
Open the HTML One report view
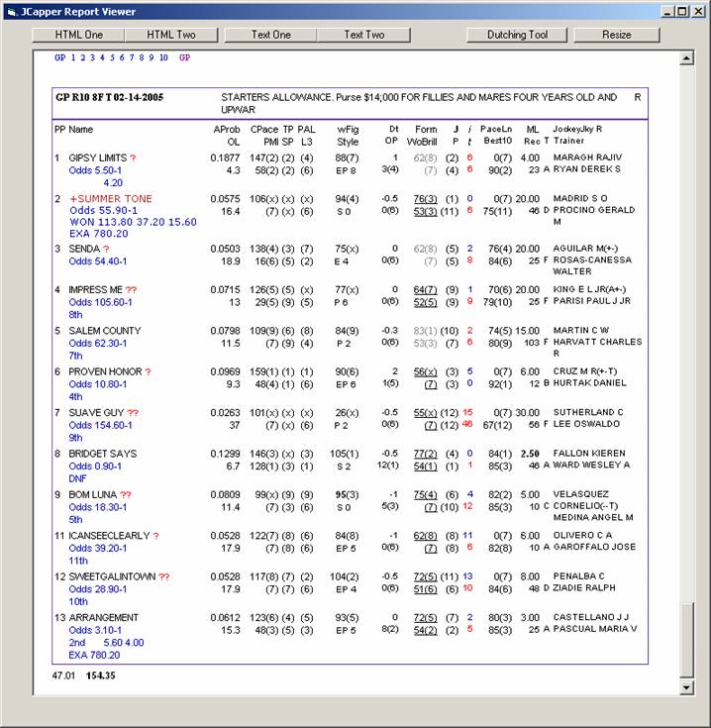click(78, 35)
